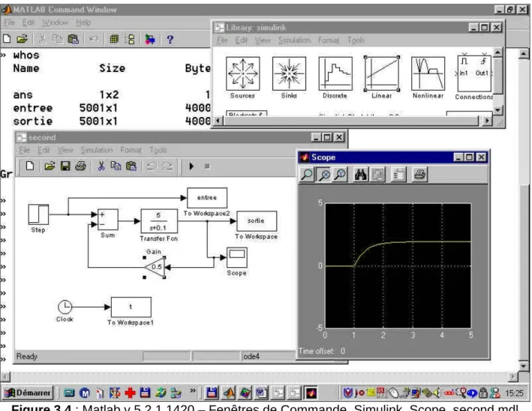Screen dimensions: 532x411
Task: Click the 15:25 clock in system tray
Action: pos(514,393)
